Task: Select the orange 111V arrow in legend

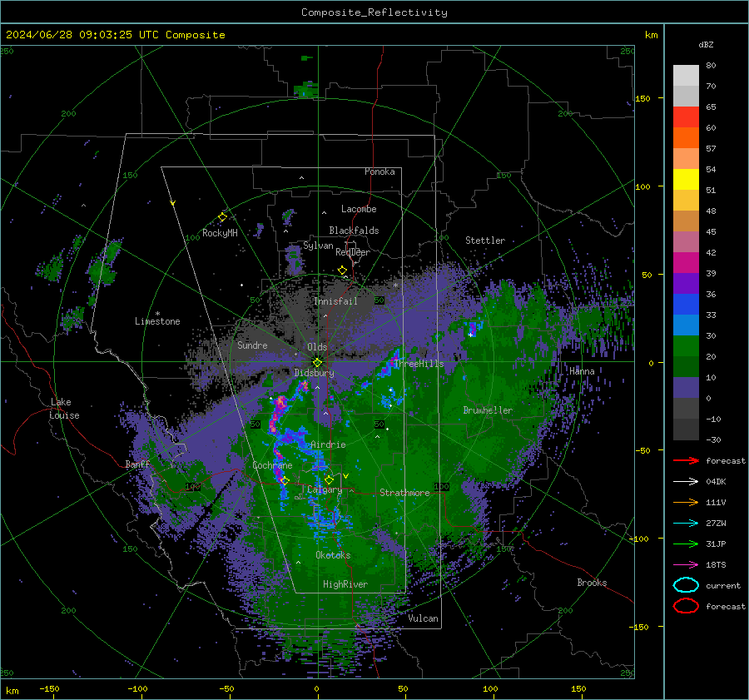Action: (x=686, y=502)
